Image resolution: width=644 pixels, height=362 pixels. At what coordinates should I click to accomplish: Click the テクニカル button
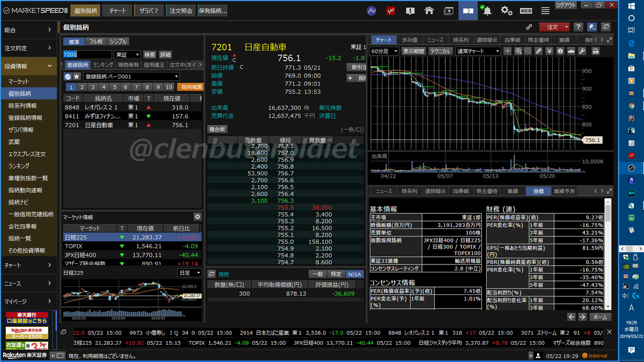tap(440, 51)
